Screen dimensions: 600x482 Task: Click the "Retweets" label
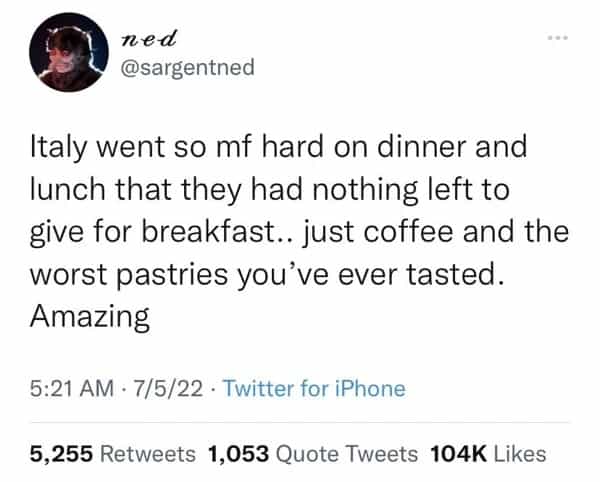[x=148, y=453]
